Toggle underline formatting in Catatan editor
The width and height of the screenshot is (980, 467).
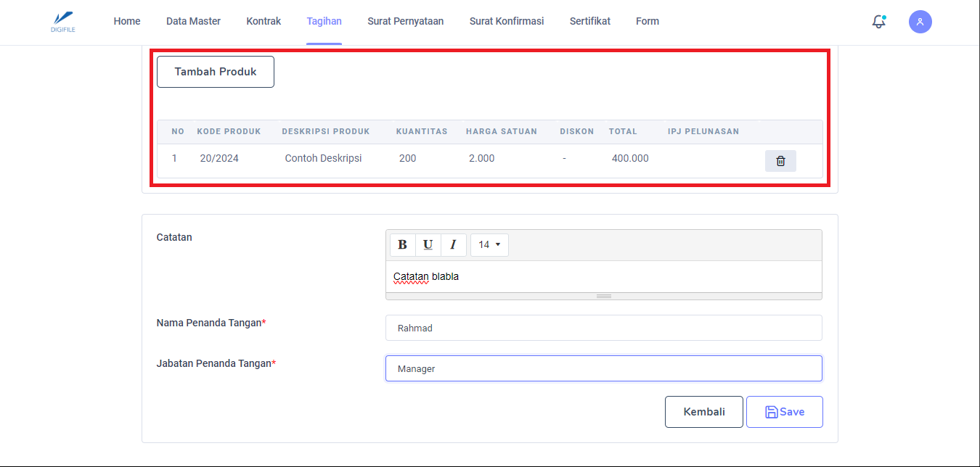click(x=428, y=244)
